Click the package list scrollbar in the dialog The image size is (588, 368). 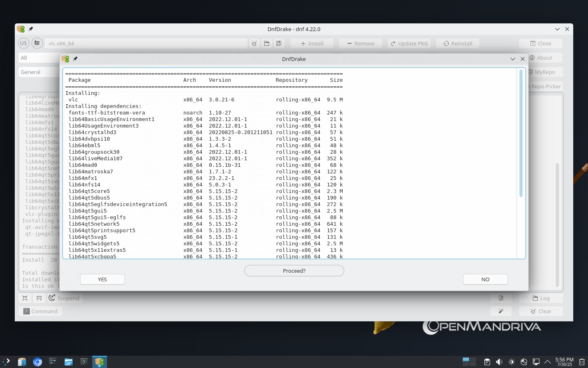(521, 133)
